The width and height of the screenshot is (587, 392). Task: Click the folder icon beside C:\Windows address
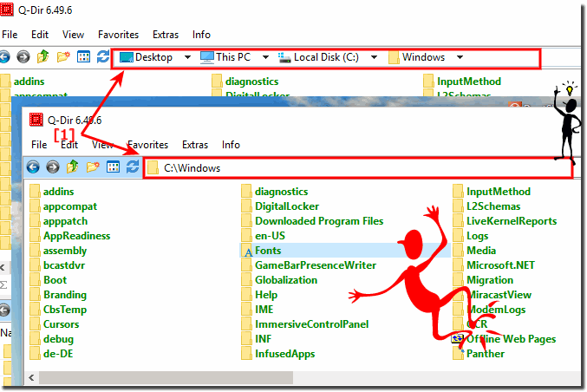(x=153, y=167)
